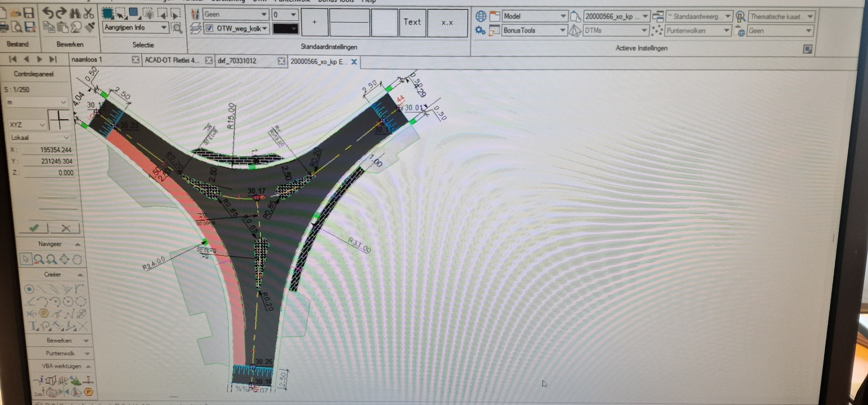This screenshot has height=405, width=868.
Task: Open the black color swatch dropdown
Action: [x=285, y=28]
